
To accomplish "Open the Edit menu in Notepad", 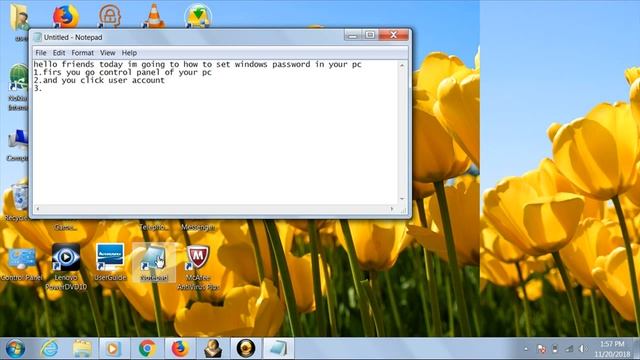I will pyautogui.click(x=59, y=53).
